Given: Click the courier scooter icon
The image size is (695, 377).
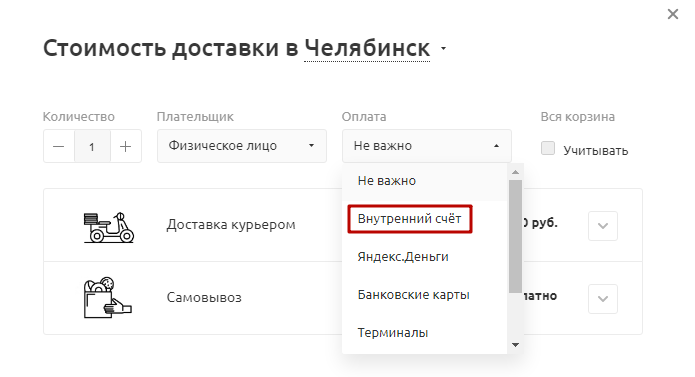Looking at the screenshot, I should coord(109,227).
